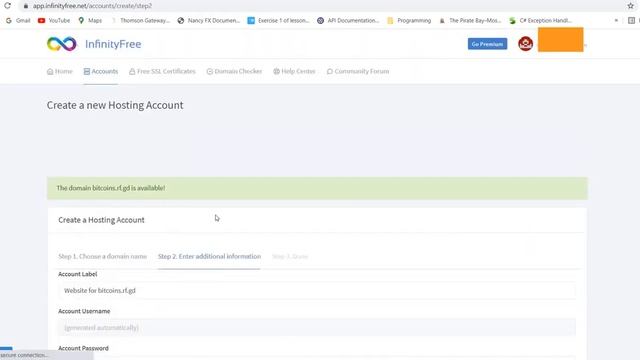Open the API Documentation bookmark

point(348,20)
